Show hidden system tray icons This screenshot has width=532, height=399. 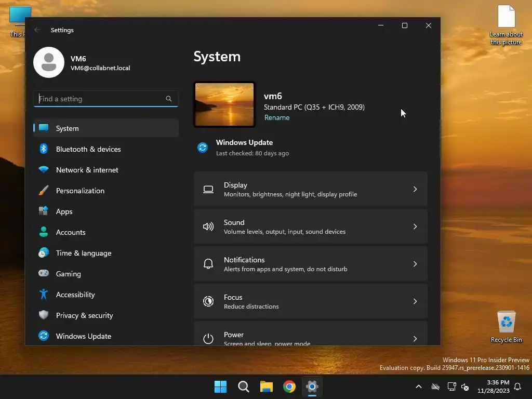click(419, 387)
